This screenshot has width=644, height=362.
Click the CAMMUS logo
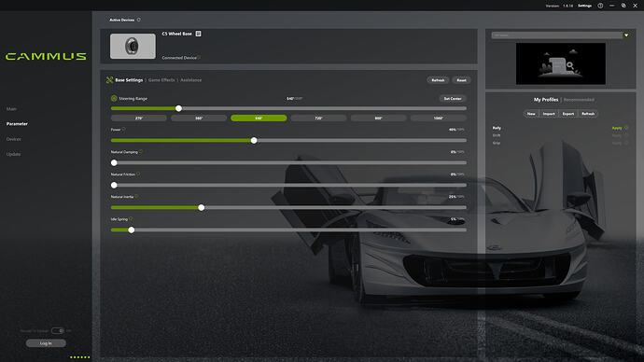click(46, 56)
